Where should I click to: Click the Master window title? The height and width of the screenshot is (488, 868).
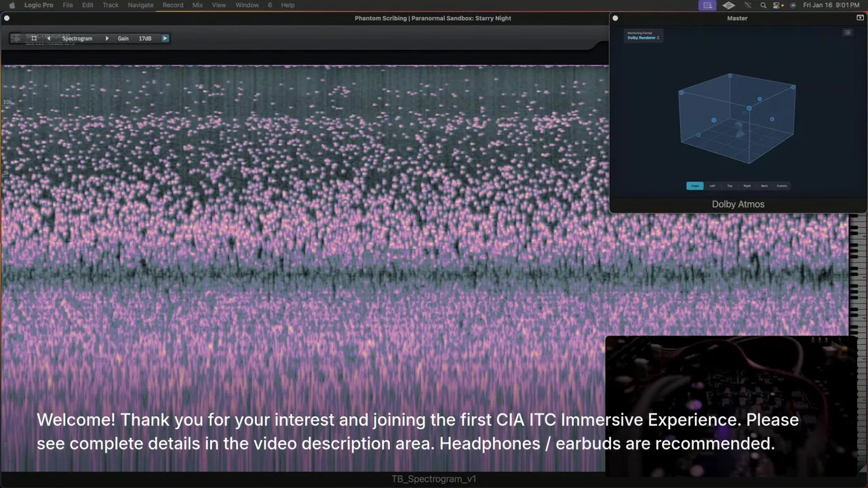(737, 18)
